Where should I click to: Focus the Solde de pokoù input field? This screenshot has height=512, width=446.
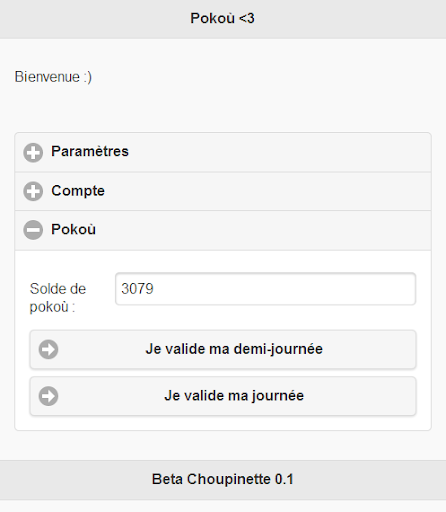pos(265,289)
